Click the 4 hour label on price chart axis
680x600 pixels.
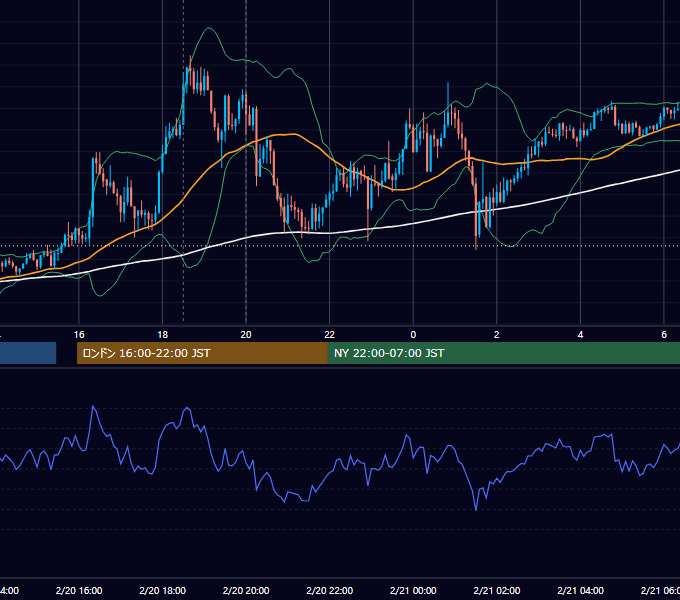click(580, 335)
